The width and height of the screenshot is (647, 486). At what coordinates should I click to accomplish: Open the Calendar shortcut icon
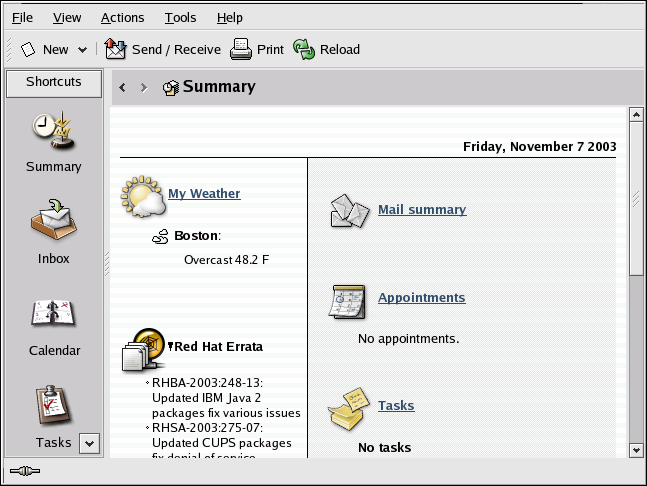pos(53,314)
